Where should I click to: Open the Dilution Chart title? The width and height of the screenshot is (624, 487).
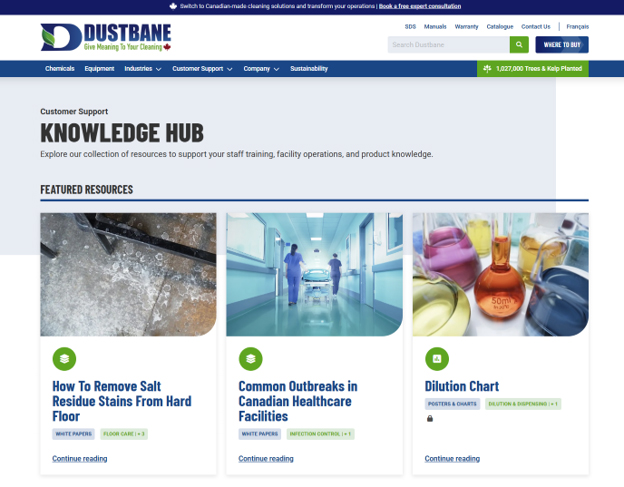[x=462, y=386]
